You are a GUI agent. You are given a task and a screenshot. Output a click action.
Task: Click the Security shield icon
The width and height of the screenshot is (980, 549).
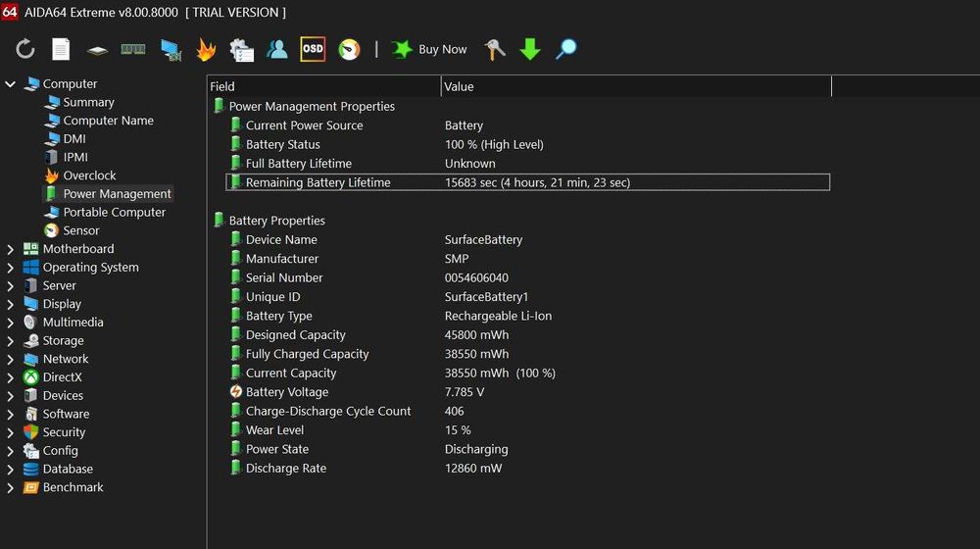tap(30, 432)
